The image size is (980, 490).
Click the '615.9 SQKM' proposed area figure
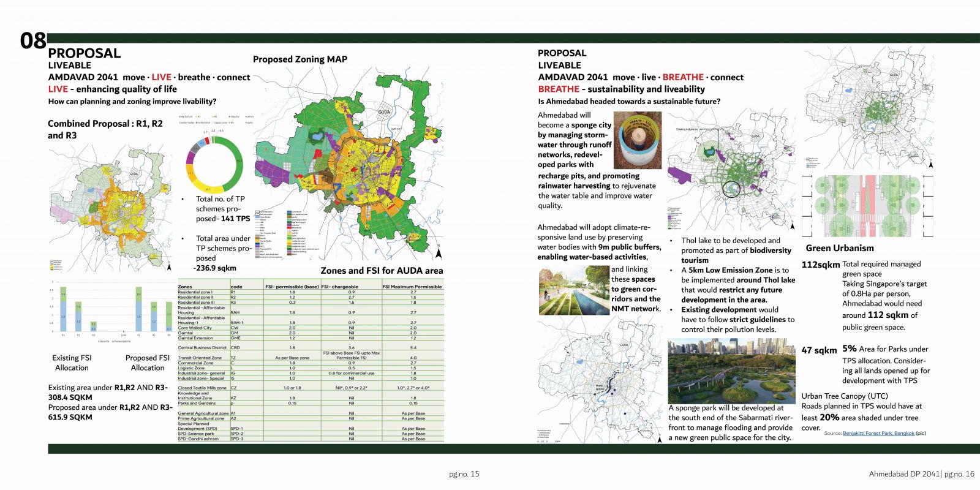click(x=70, y=417)
